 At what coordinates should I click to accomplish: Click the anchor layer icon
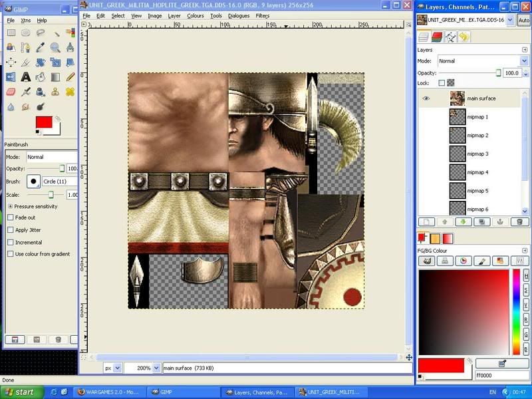pos(501,221)
